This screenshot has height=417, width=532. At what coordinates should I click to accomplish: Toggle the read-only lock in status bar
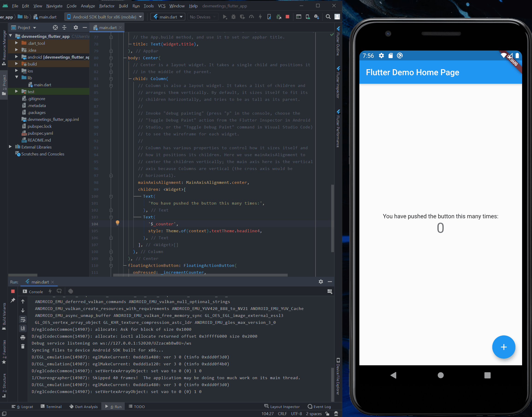(x=327, y=414)
